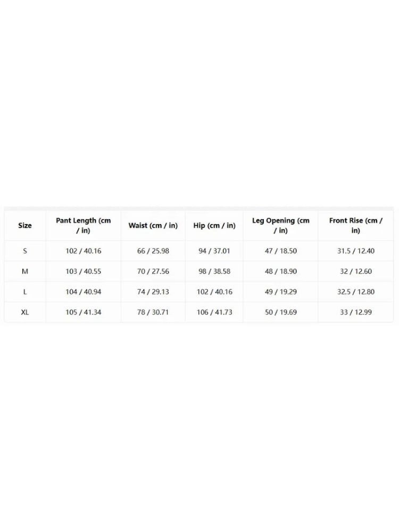Select the Front Rise column header

[355, 226]
